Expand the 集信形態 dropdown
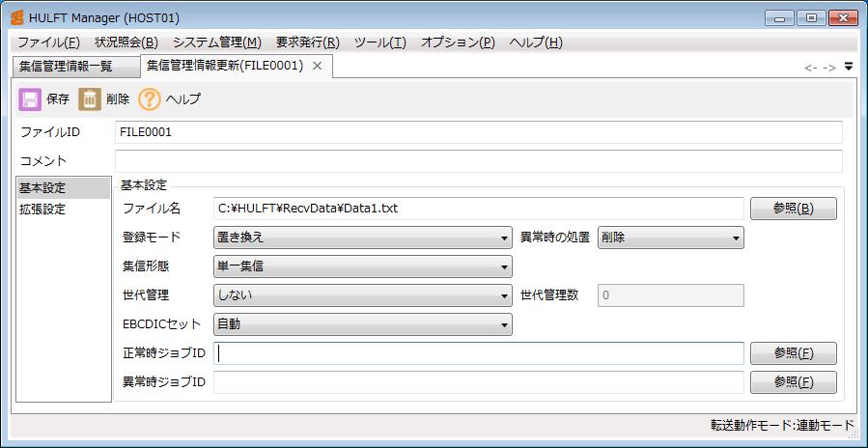This screenshot has width=868, height=448. pyautogui.click(x=363, y=266)
